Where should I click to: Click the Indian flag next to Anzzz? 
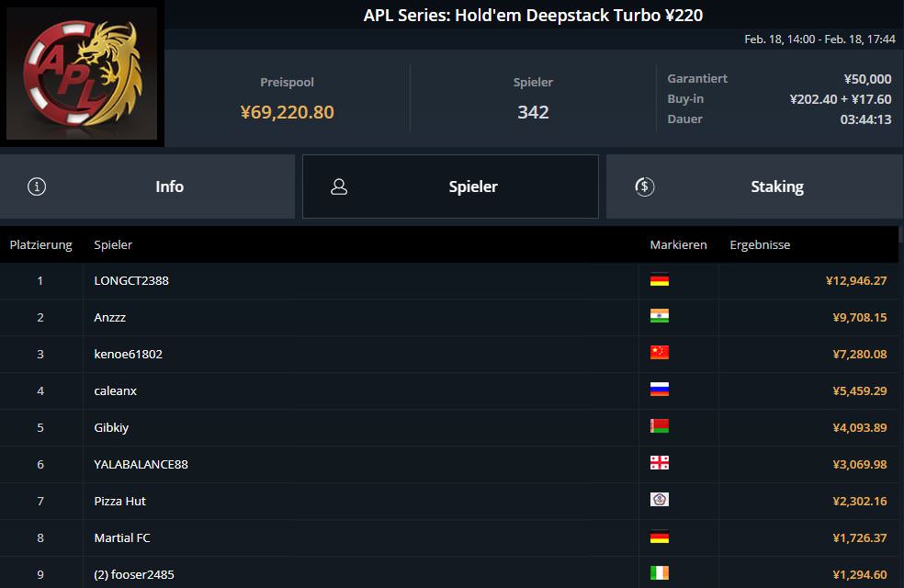click(x=659, y=317)
